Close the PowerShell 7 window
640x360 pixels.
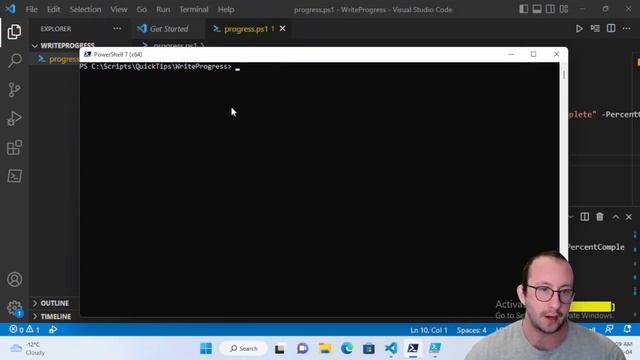[x=556, y=54]
